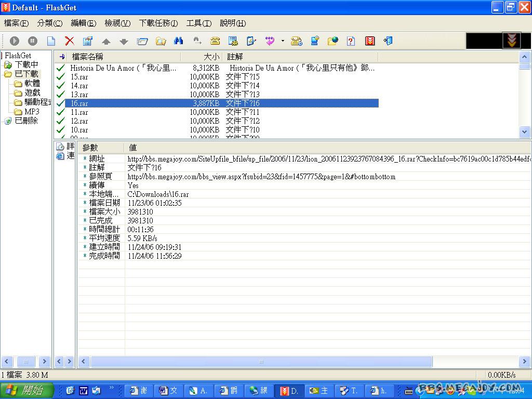Click the details pane scroll right arrow

(x=525, y=362)
